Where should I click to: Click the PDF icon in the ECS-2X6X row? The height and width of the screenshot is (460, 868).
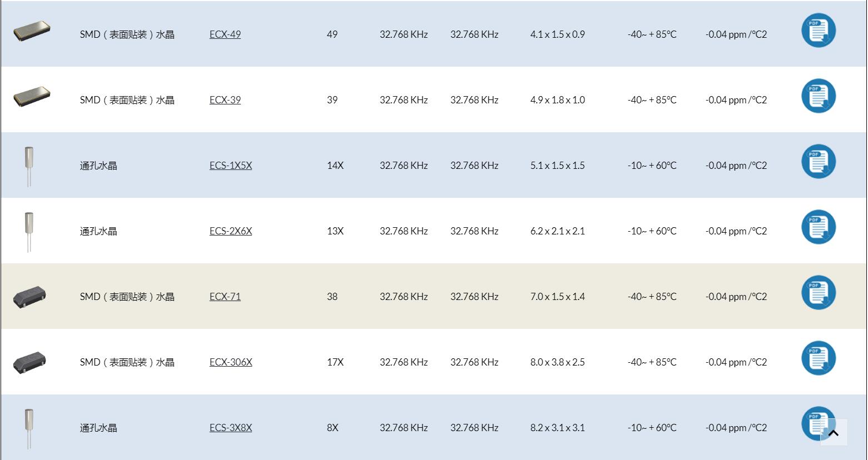tap(819, 227)
